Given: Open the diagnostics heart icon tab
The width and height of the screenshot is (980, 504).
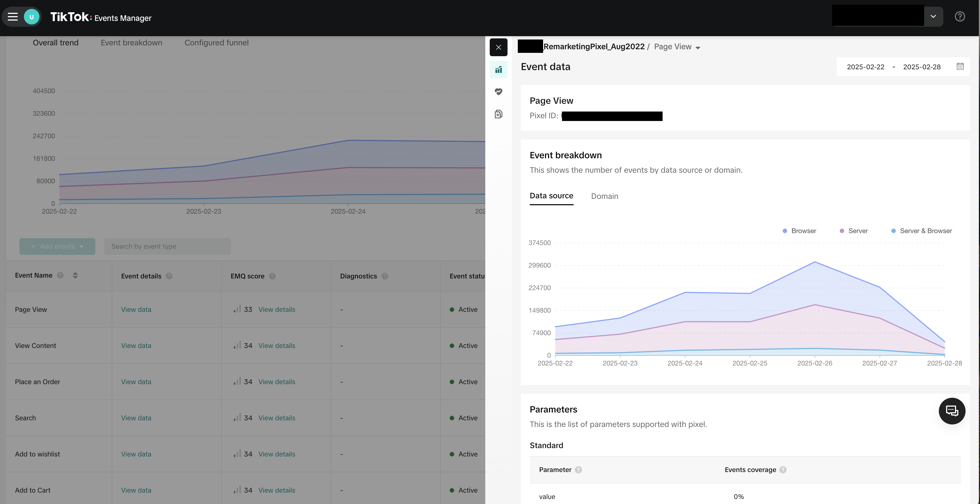Looking at the screenshot, I should pos(498,92).
